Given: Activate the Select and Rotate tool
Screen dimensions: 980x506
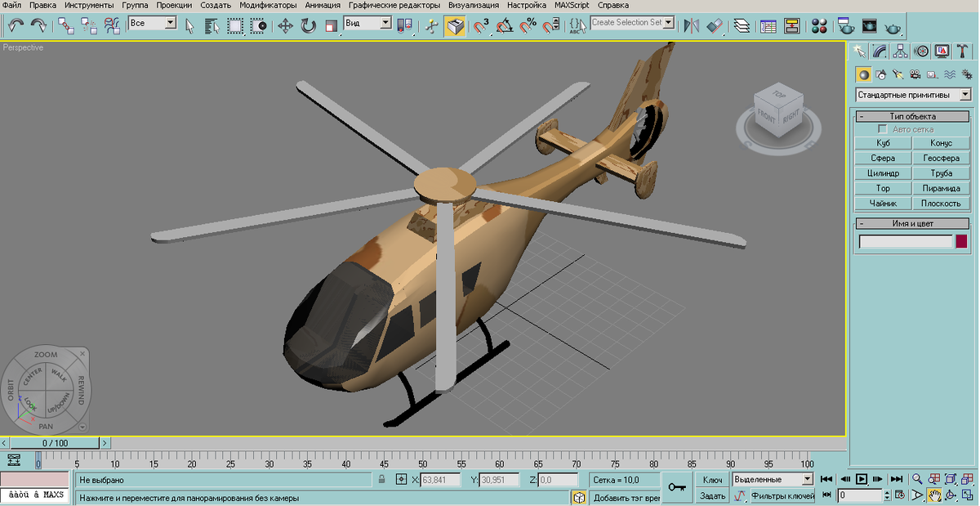Looking at the screenshot, I should tap(308, 25).
